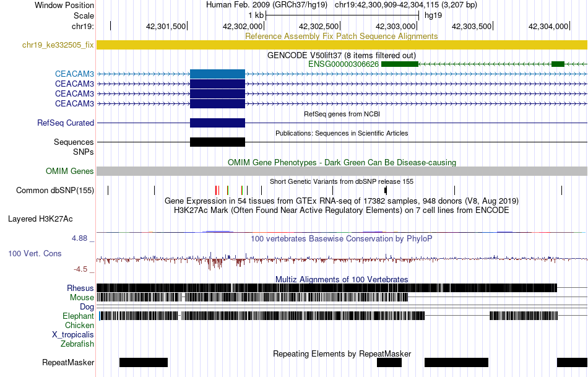Click the large green ENSG00000306626 exon block
The image size is (588, 377).
400,64
